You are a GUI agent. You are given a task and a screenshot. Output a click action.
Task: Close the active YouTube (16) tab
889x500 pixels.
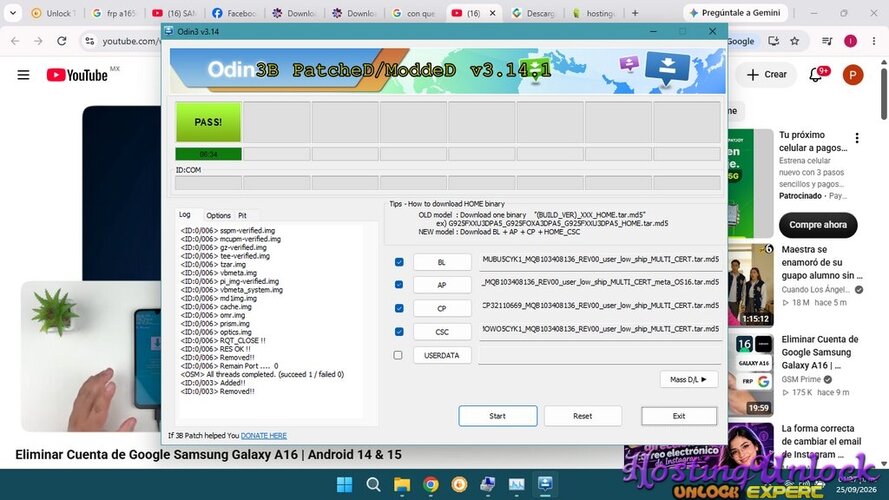tap(492, 13)
